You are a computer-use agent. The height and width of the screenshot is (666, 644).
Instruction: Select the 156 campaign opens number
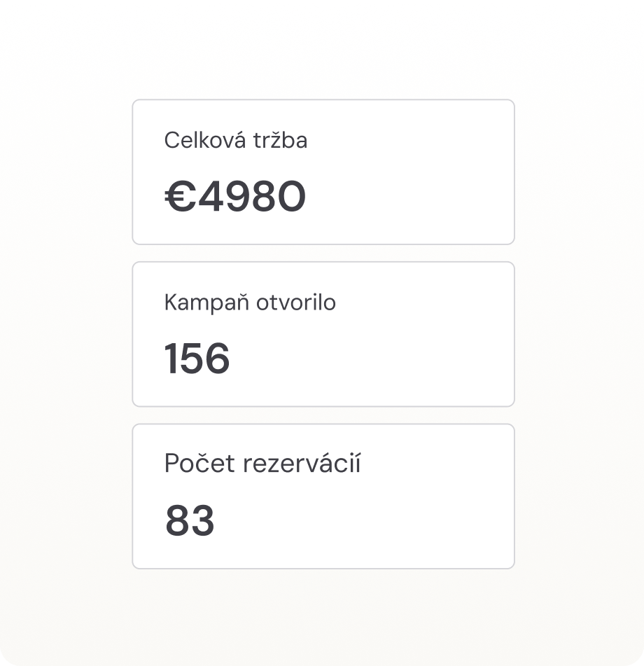(197, 359)
